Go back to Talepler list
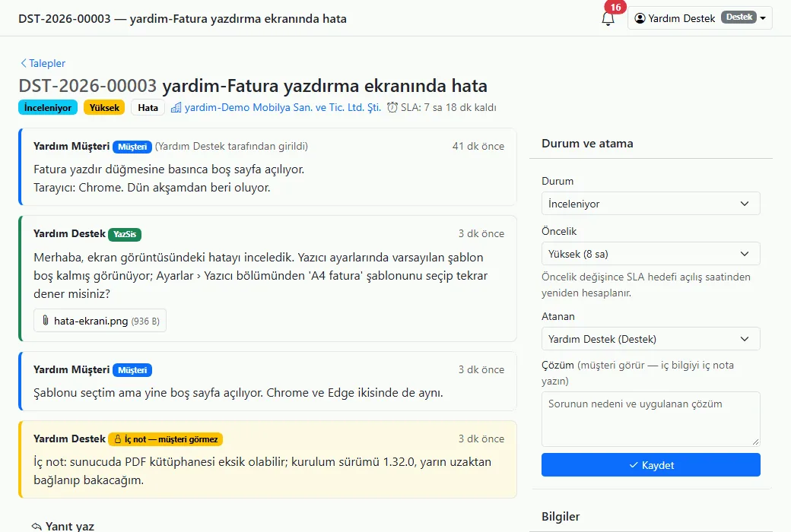Viewport: 791px width, 532px height. (43, 63)
